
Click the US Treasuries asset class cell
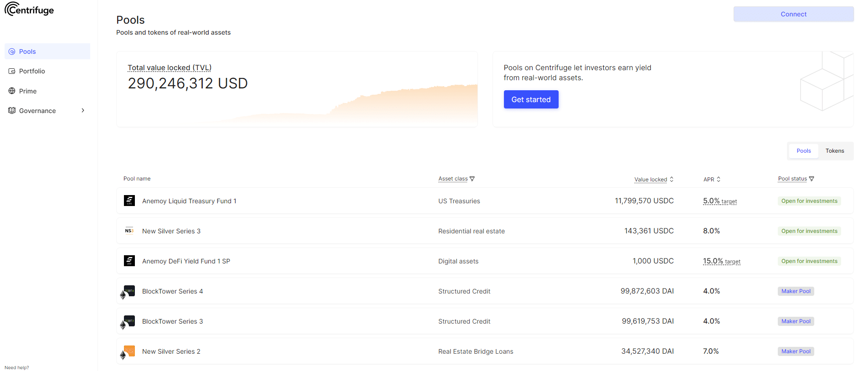[459, 201]
